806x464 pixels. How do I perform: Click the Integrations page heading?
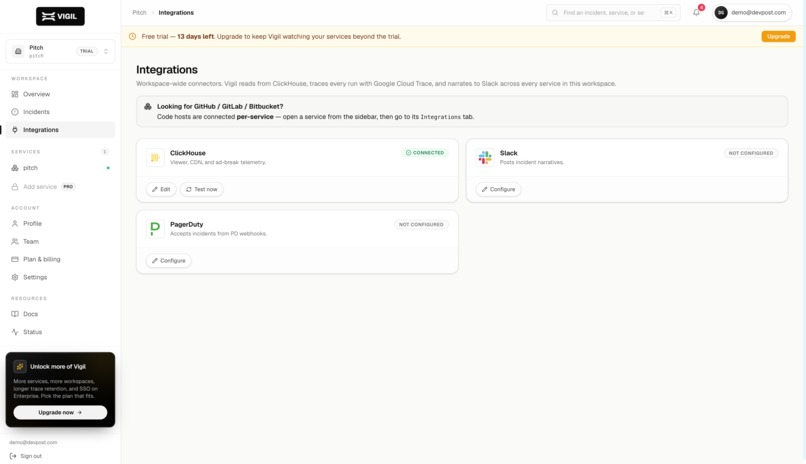(167, 69)
